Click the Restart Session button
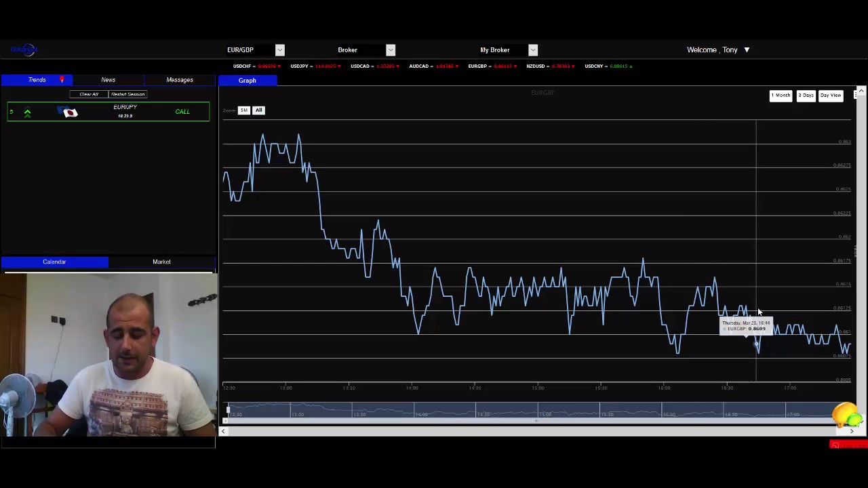The height and width of the screenshot is (488, 868). pyautogui.click(x=128, y=94)
